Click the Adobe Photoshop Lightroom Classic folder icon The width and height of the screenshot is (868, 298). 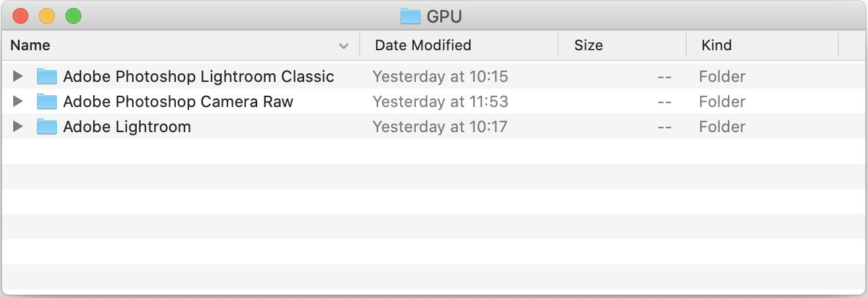[47, 77]
